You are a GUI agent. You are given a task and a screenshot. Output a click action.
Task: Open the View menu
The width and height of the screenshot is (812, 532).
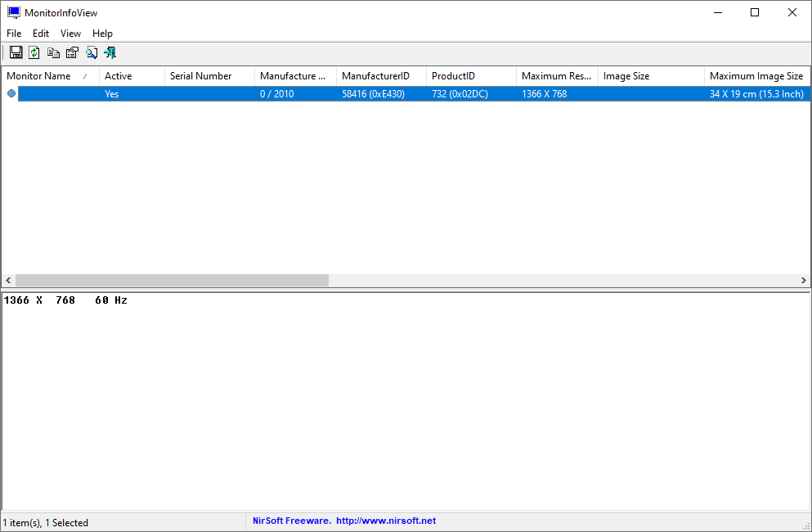coord(70,34)
